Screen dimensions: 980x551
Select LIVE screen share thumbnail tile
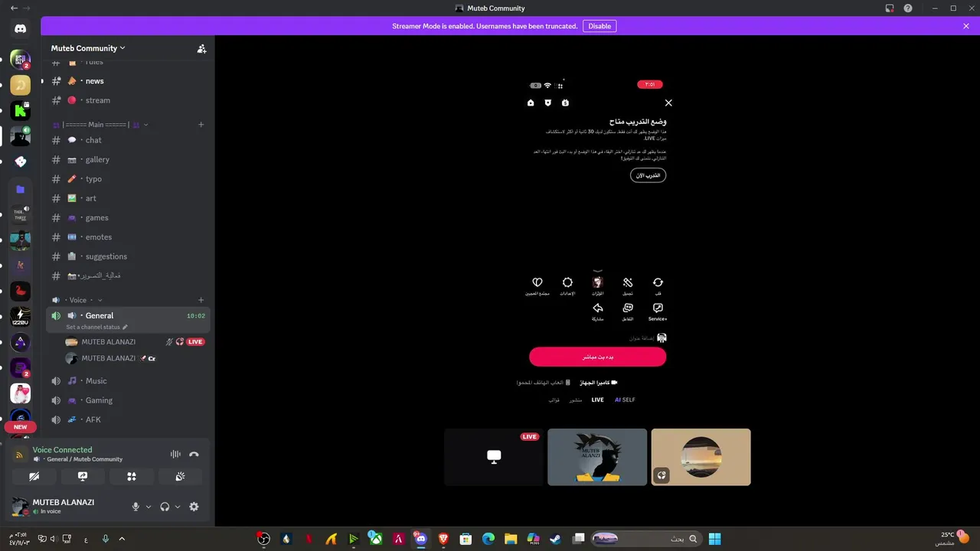click(494, 457)
